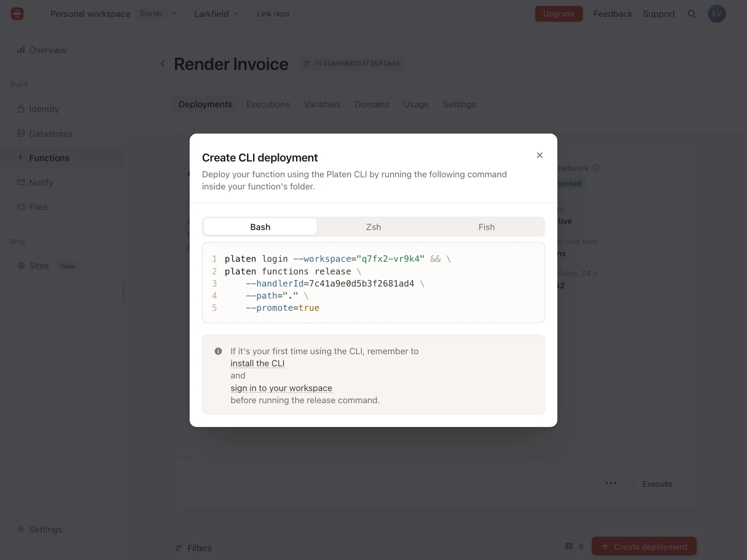Open the Domains tab
Screen dimensions: 747x560
tap(372, 104)
